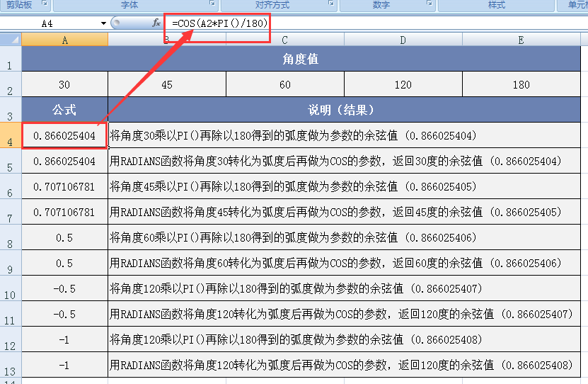Image resolution: width=588 pixels, height=384 pixels.
Task: Select row 11 header
Action: coord(11,314)
